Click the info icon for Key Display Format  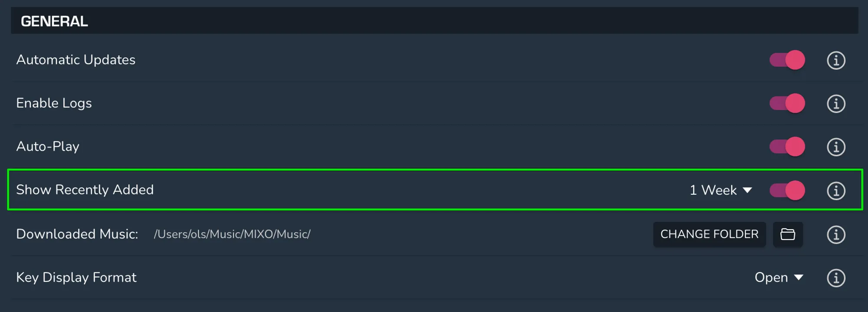[x=836, y=277]
